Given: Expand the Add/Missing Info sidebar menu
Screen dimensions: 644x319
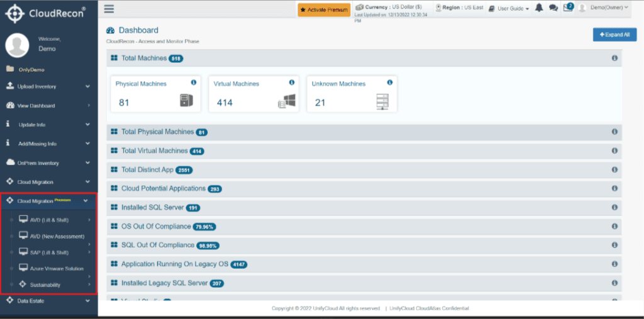Looking at the screenshot, I should (x=49, y=144).
